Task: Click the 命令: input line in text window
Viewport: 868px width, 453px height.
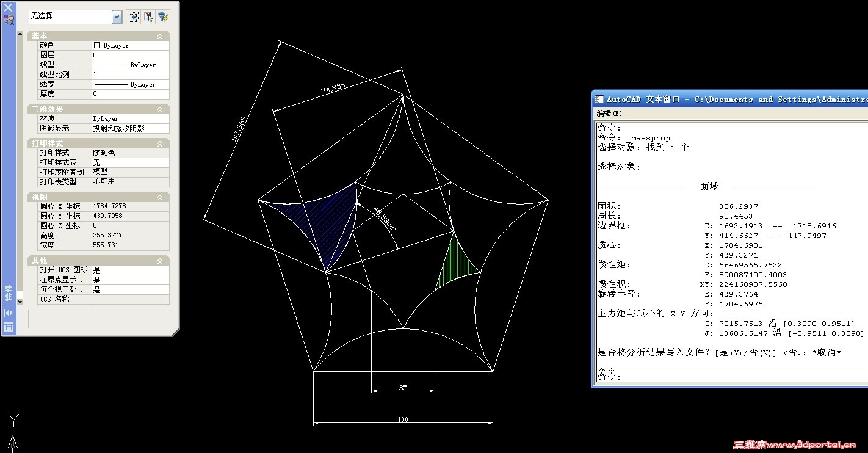Action: [x=731, y=377]
